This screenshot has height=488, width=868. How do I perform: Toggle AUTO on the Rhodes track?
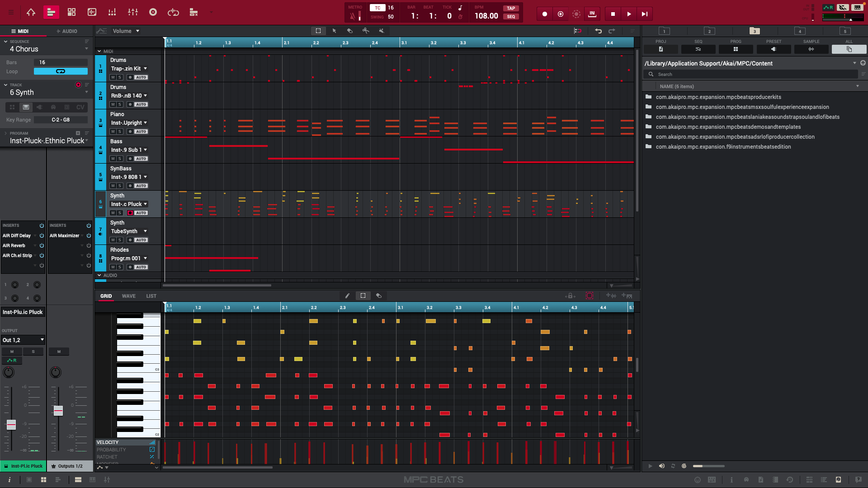click(141, 267)
